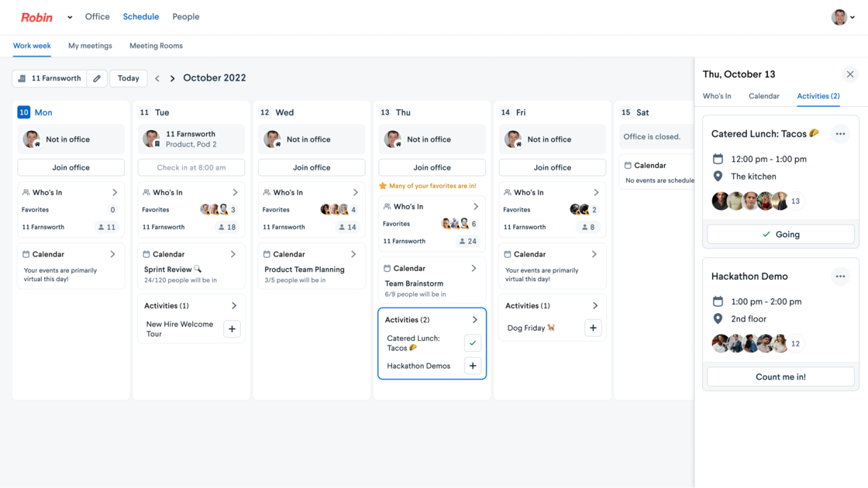Open the Robin logo dropdown arrow

[70, 17]
